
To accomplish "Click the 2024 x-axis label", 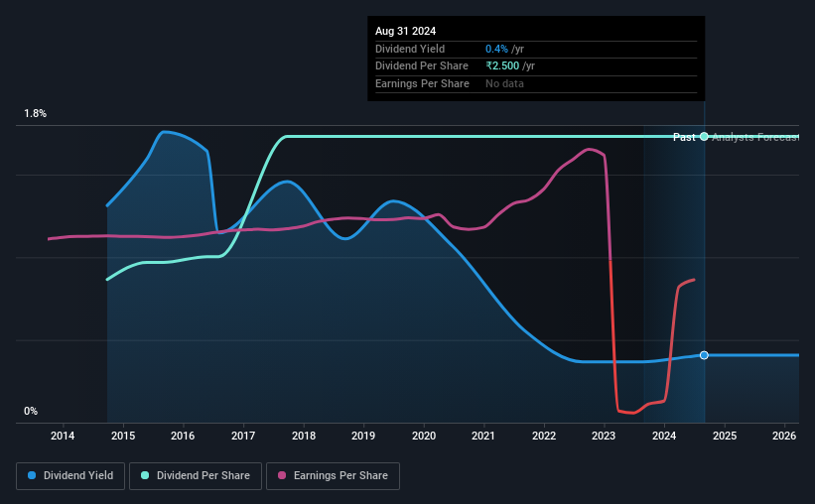I will pos(664,436).
